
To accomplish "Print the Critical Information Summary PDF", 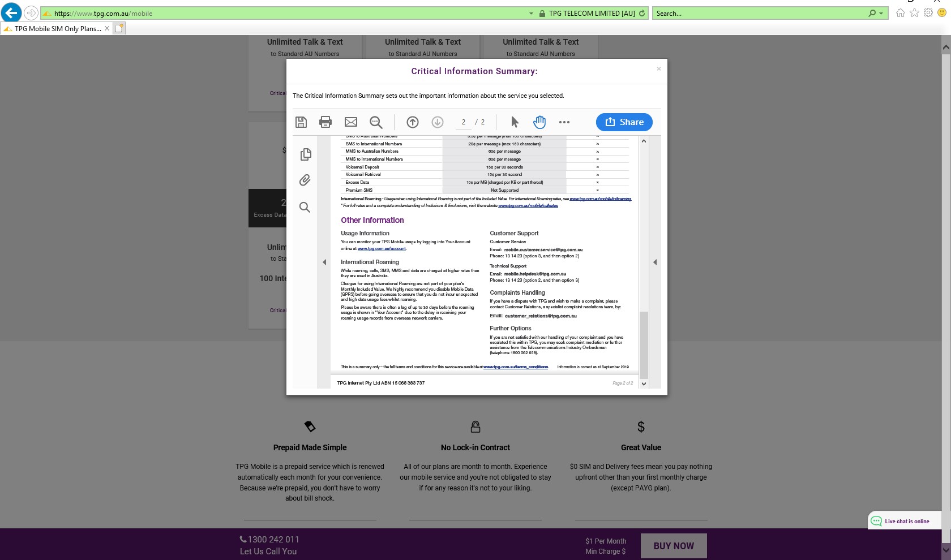I will [x=325, y=122].
